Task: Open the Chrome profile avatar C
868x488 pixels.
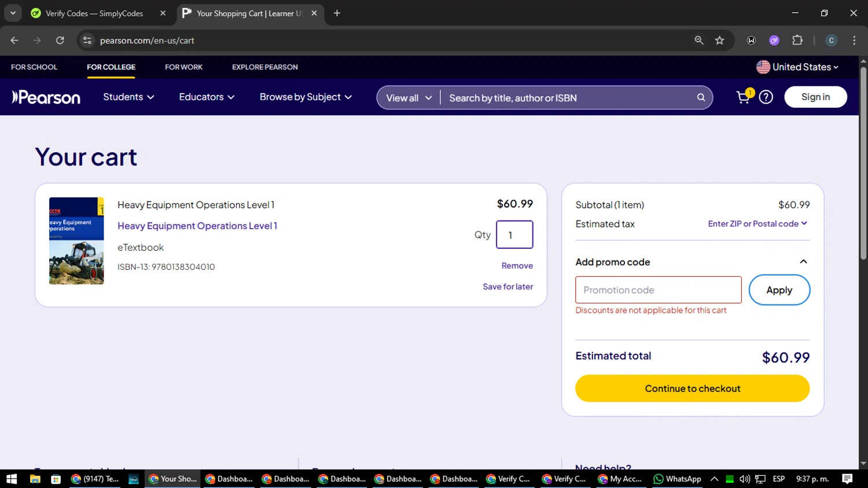Action: (832, 41)
